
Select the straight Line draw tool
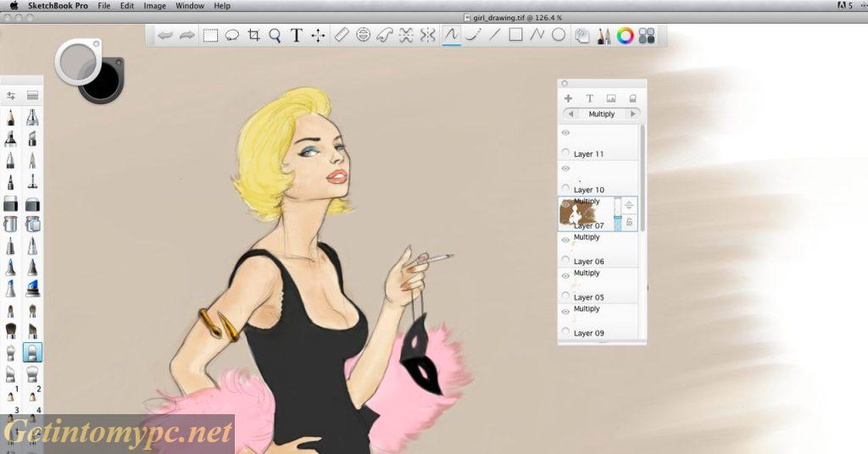click(x=494, y=35)
